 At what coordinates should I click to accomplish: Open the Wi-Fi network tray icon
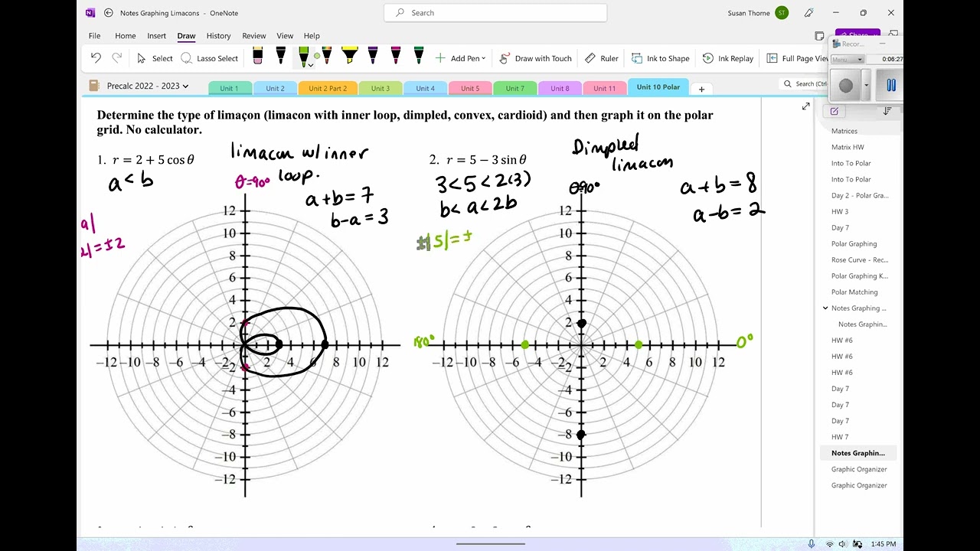point(830,544)
